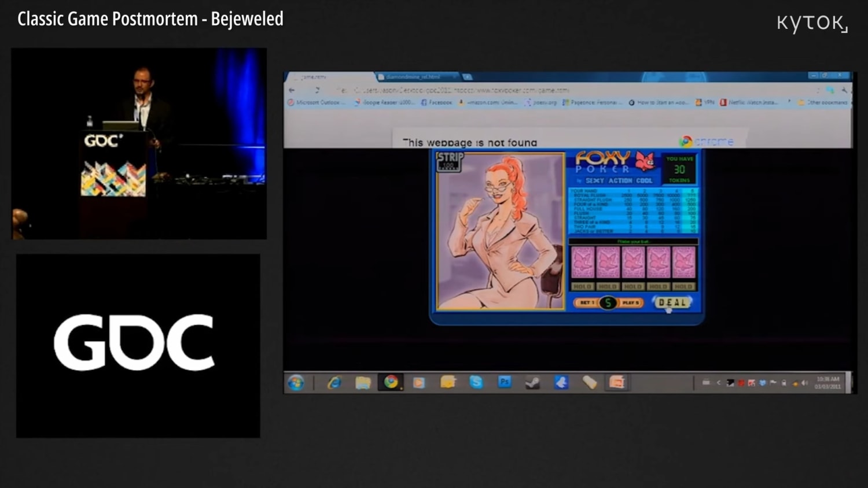Open the Facebook bookmark

click(436, 102)
